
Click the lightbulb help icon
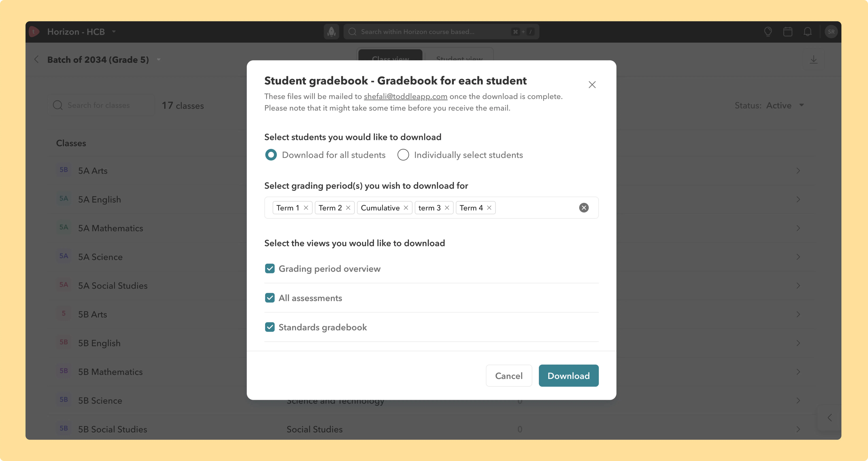pos(768,32)
